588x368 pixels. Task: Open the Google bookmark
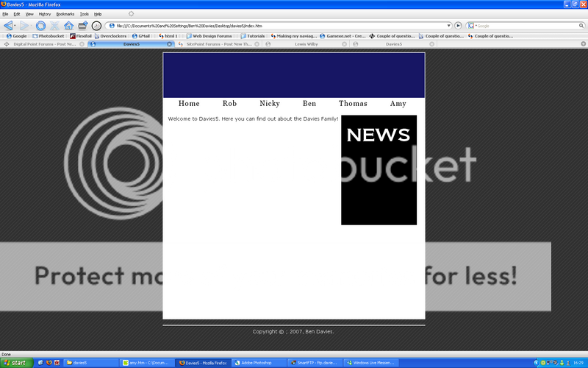16,36
